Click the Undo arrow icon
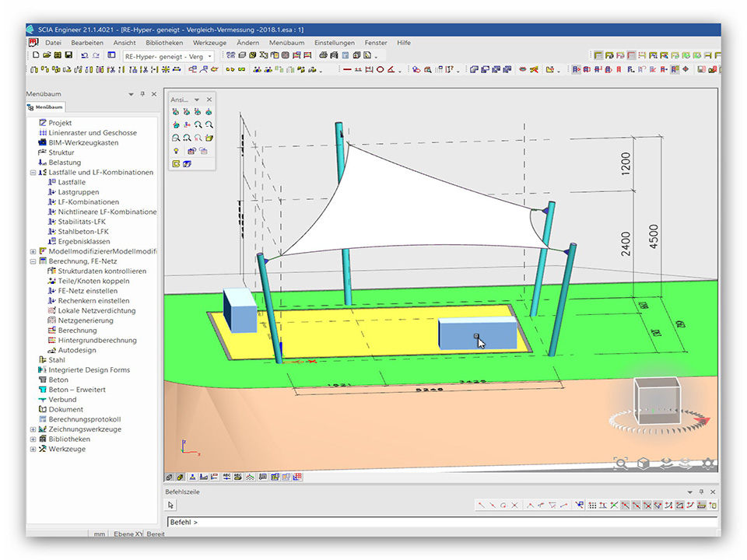Image resolution: width=747 pixels, height=560 pixels. pos(84,56)
